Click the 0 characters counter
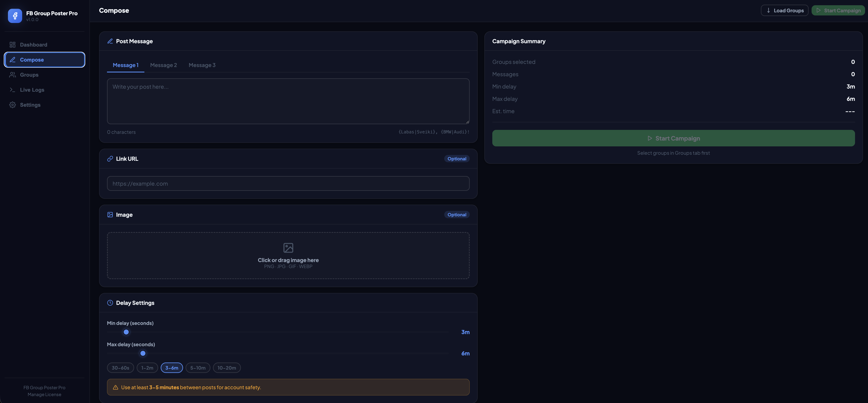 point(121,132)
